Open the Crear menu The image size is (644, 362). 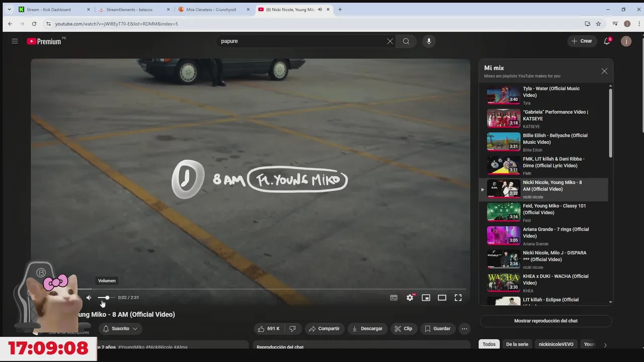(x=582, y=41)
